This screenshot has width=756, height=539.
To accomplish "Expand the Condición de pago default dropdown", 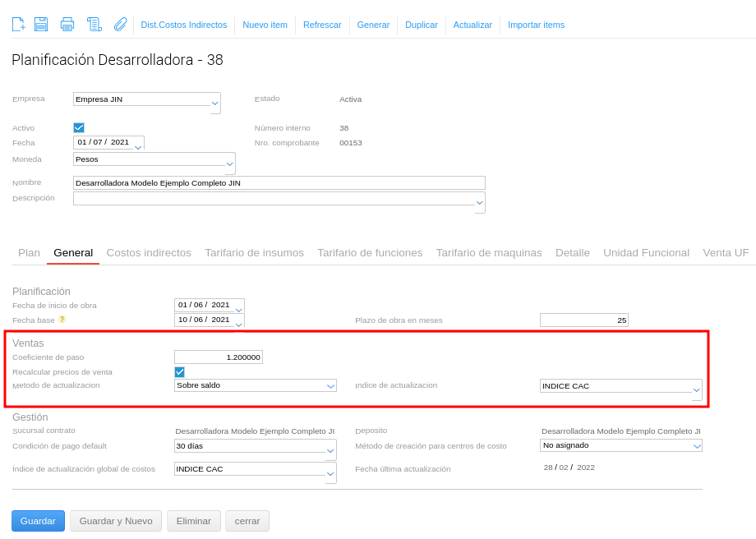I will [330, 449].
